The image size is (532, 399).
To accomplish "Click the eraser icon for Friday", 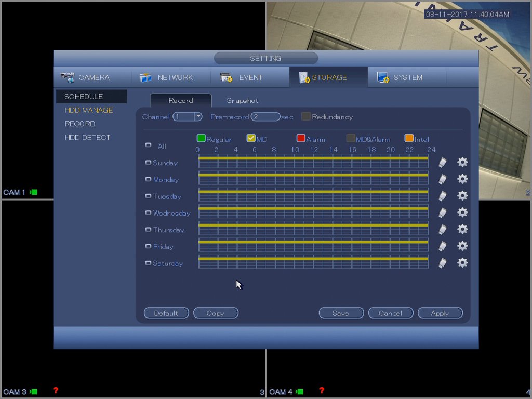I will coord(442,246).
